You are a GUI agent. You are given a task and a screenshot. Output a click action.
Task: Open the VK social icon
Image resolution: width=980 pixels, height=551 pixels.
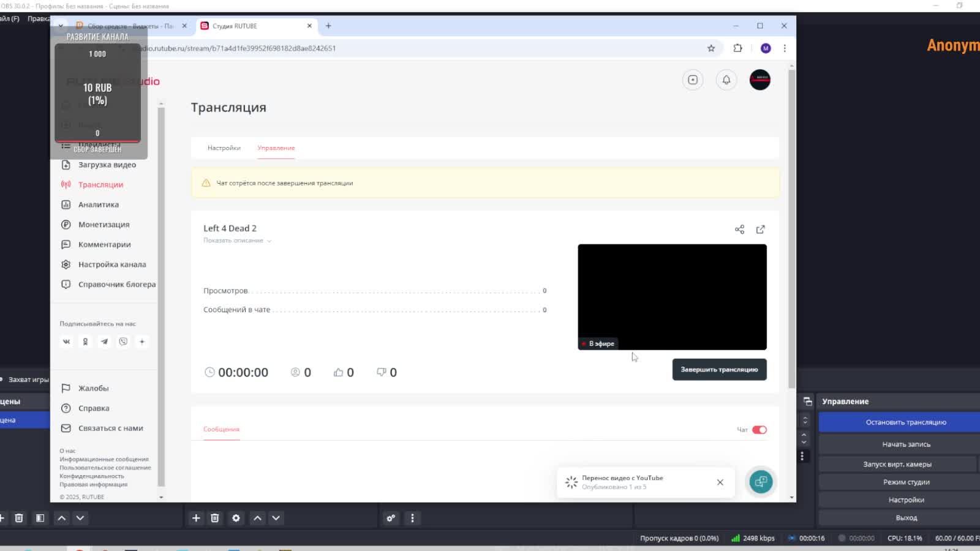66,342
